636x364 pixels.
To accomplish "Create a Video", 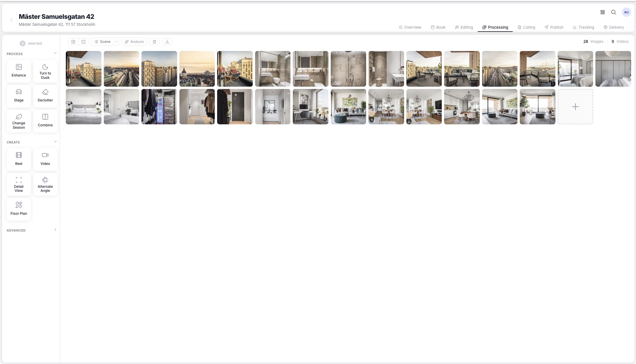I will [45, 159].
